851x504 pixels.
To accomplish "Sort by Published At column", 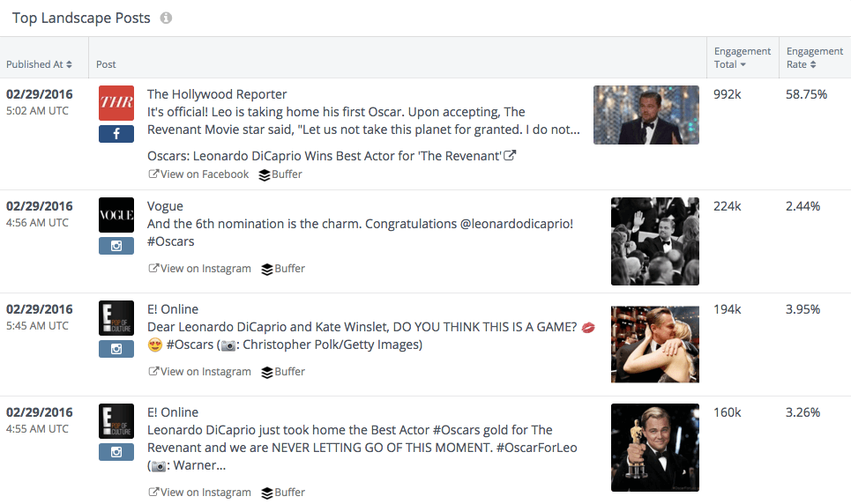I will coord(39,64).
